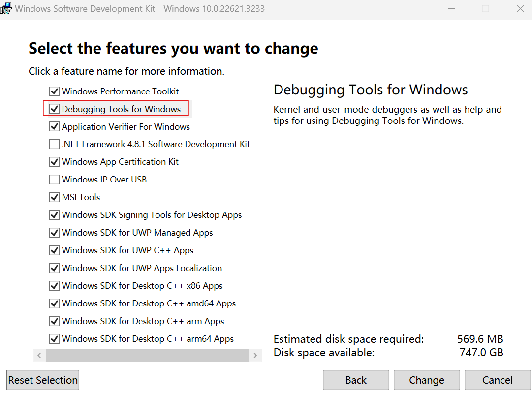Uncheck the Application Verifier For Windows checkbox
Image resolution: width=532 pixels, height=394 pixels.
(54, 126)
